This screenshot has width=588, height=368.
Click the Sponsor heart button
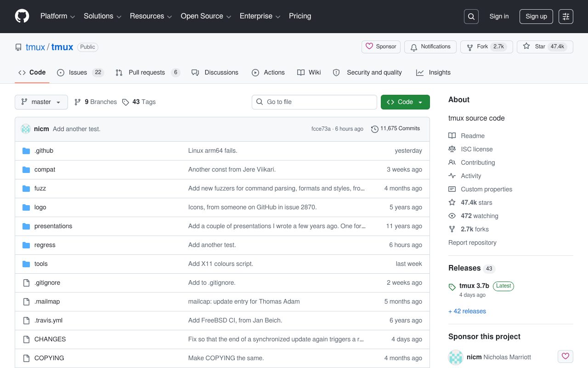[381, 47]
